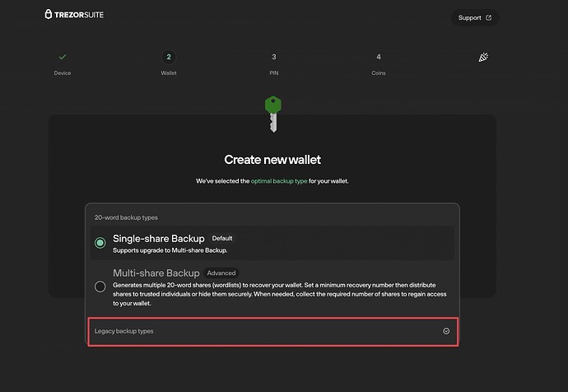
Task: Click the completed Device step checkmark
Action: coord(63,57)
